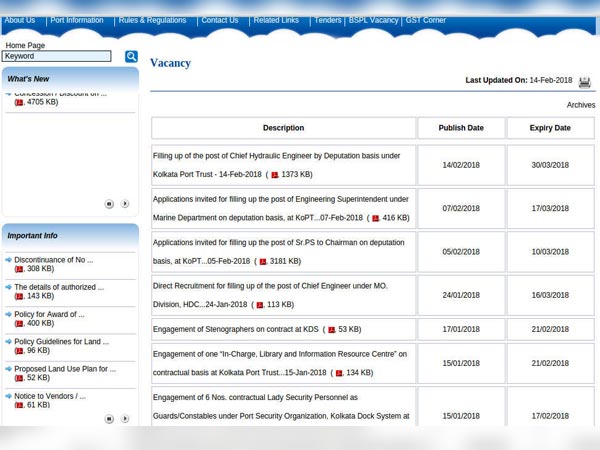The width and height of the screenshot is (600, 450).
Task: Open Policy Guidelines for Land ... link
Action: pos(62,341)
